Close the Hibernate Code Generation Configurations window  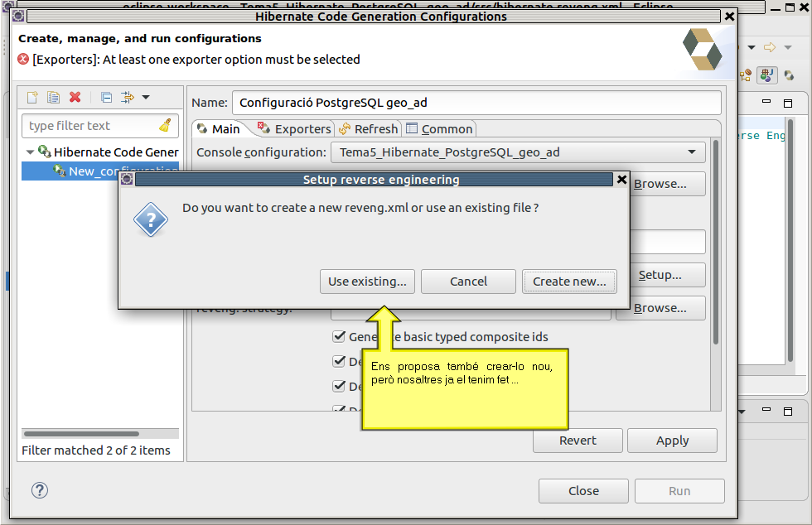click(729, 17)
